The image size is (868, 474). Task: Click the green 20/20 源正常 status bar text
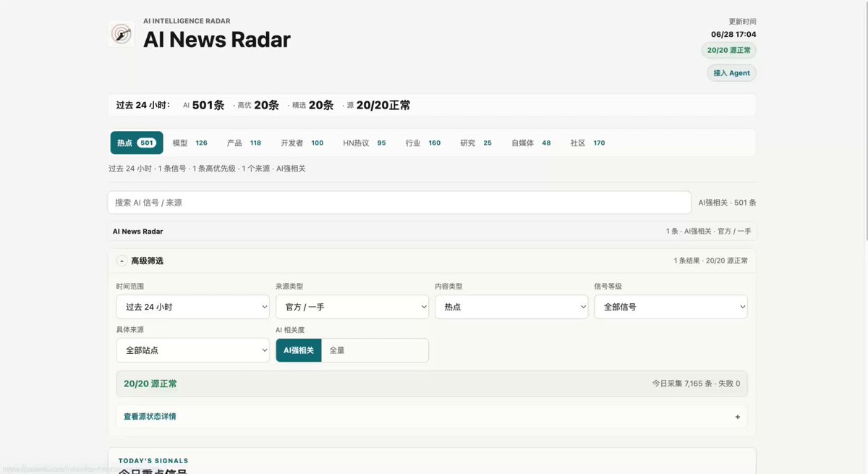pos(150,384)
